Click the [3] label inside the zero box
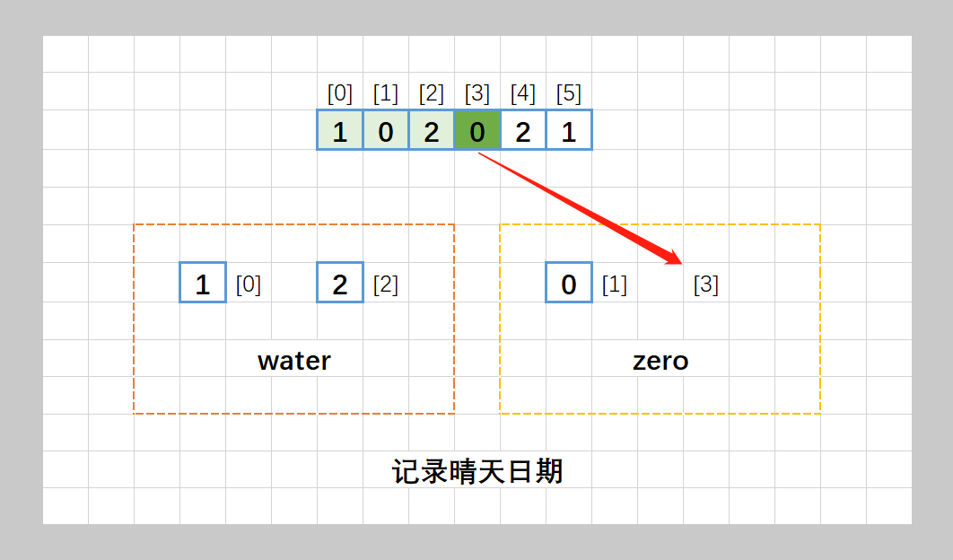Screen dimensions: 953x560 (x=705, y=285)
